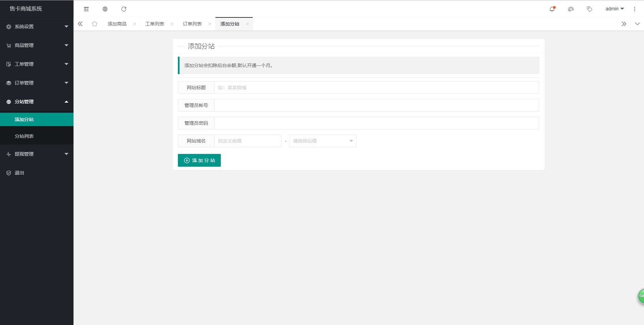
Task: Open the theme palette icon
Action: click(570, 9)
